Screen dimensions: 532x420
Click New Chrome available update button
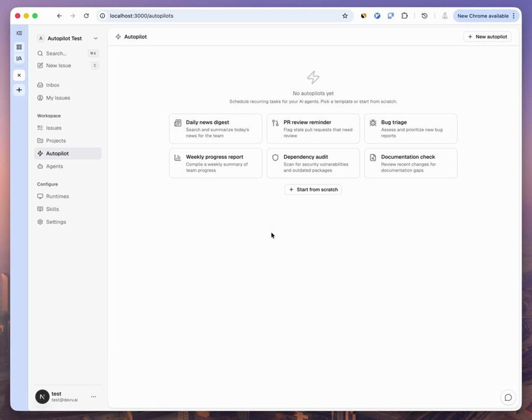coord(483,16)
